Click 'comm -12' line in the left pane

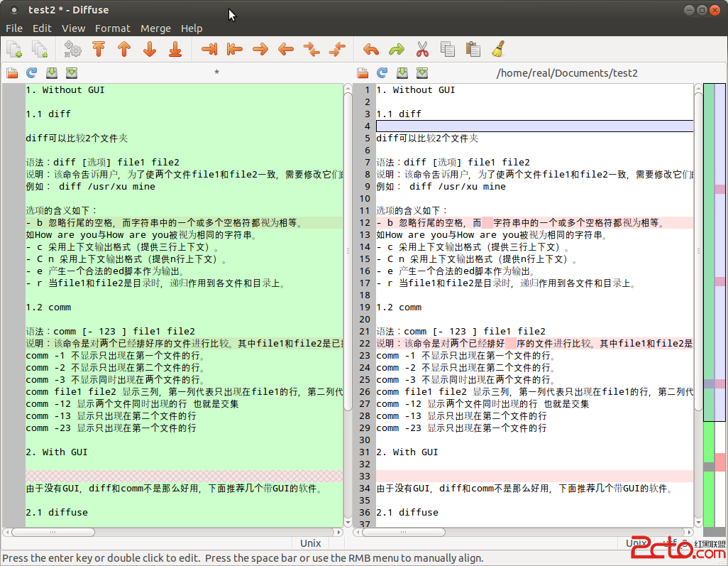[x=132, y=404]
